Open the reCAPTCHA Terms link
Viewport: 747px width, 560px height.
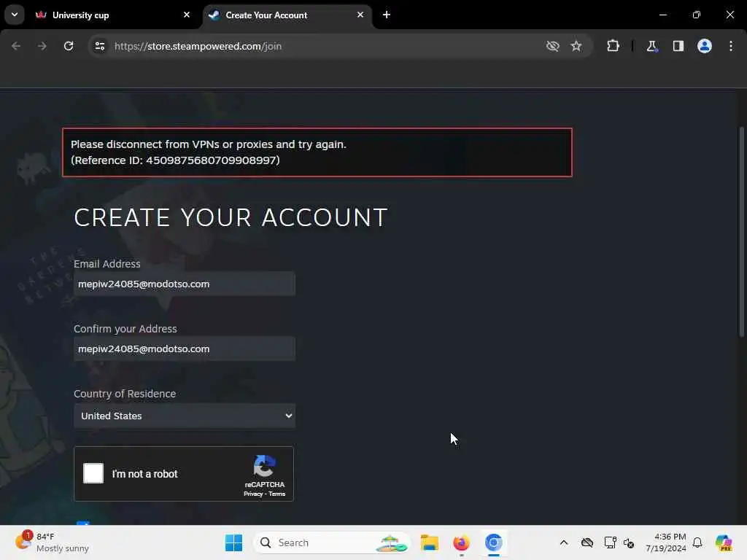tap(276, 494)
